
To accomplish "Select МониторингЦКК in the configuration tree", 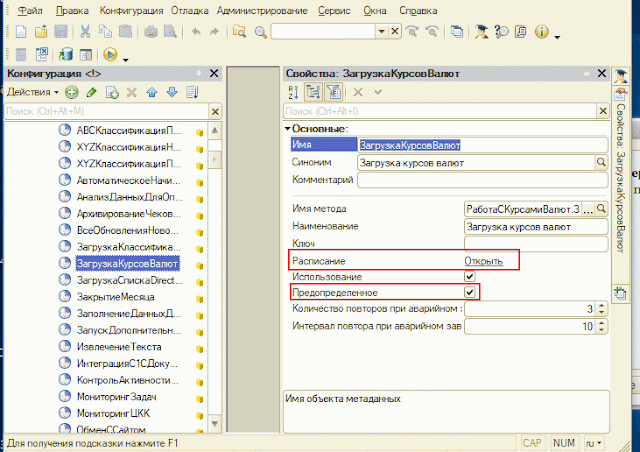I will tap(113, 413).
